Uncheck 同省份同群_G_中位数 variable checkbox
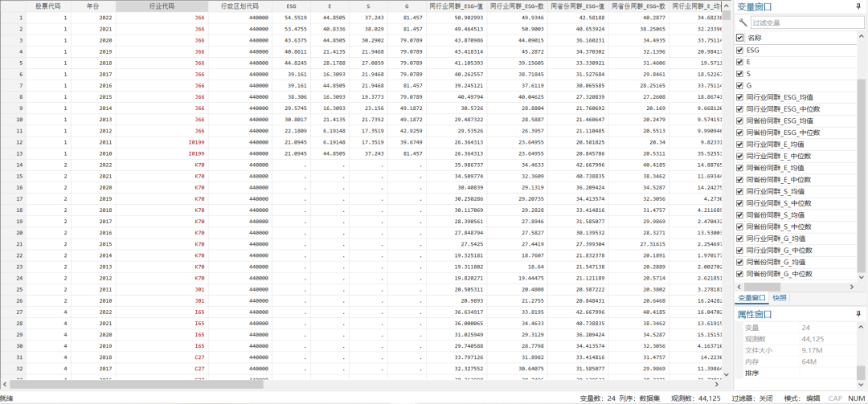This screenshot has width=868, height=404. tap(740, 274)
